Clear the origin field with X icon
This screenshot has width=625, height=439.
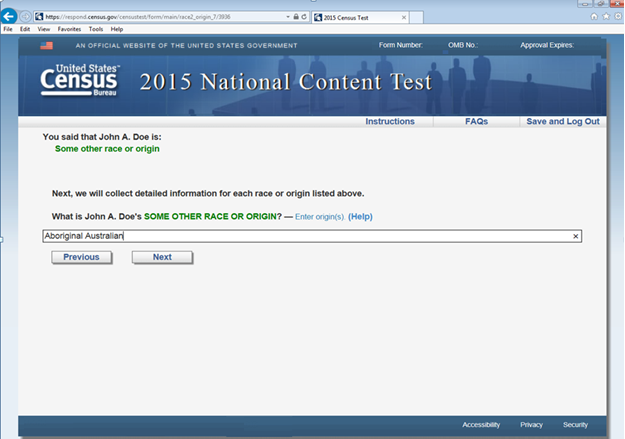[x=576, y=236]
